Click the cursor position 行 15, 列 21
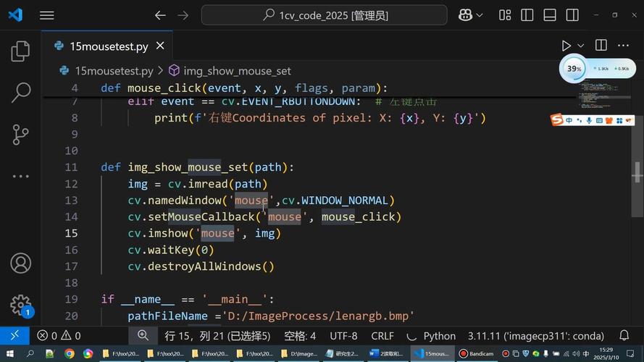This screenshot has height=362, width=644. pos(217,336)
